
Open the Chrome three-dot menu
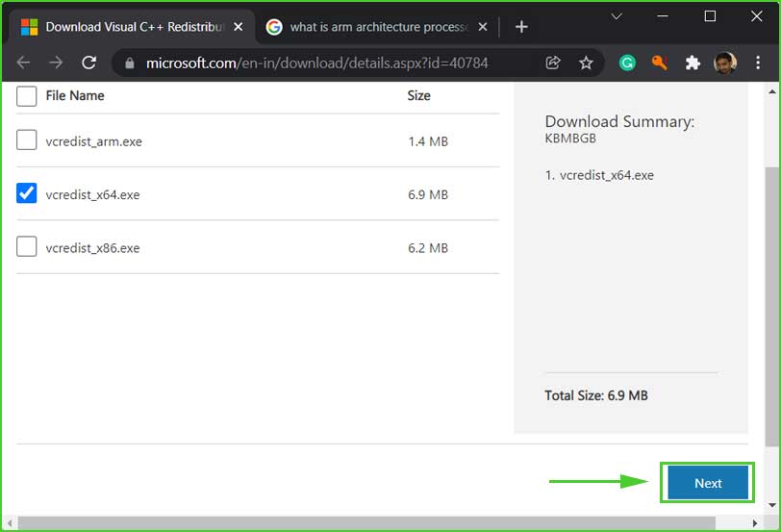(758, 63)
